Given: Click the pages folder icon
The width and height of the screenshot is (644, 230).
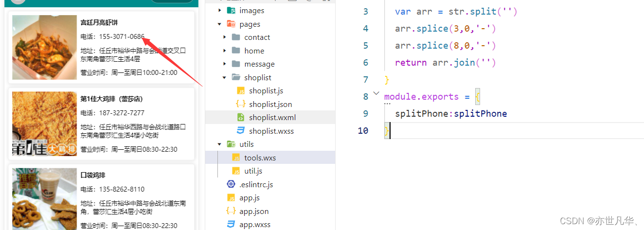Looking at the screenshot, I should 231,24.
